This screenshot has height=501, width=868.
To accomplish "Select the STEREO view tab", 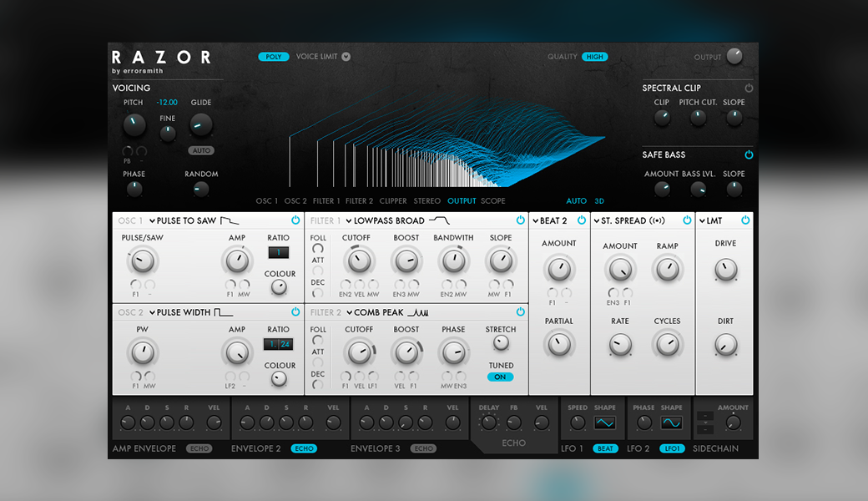I will (426, 201).
